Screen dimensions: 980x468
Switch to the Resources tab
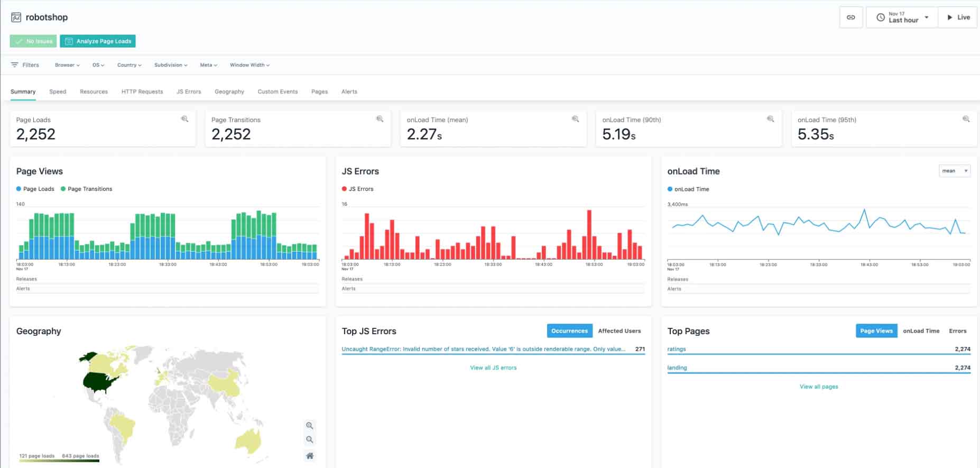point(94,91)
